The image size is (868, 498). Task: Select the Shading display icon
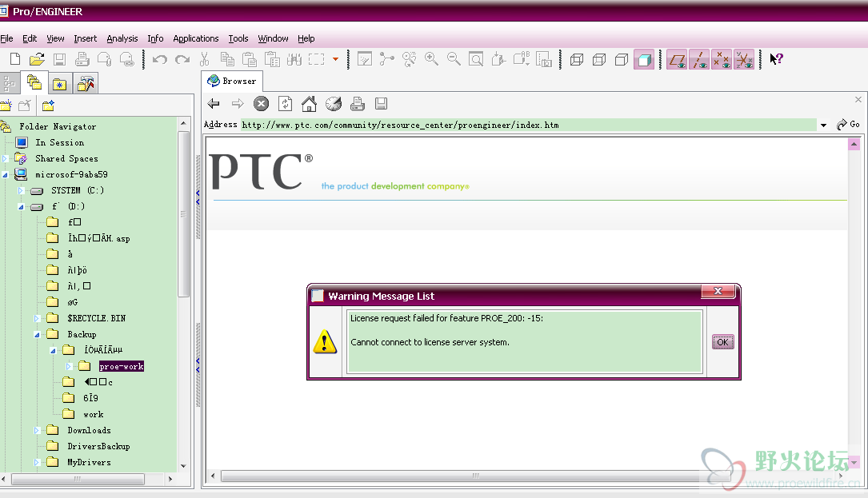[x=644, y=59]
